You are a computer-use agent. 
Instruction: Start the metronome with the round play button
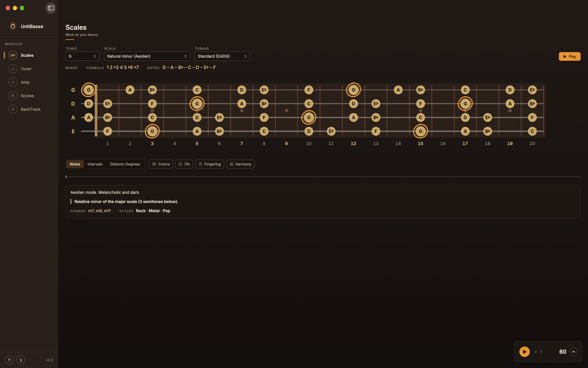[524, 352]
